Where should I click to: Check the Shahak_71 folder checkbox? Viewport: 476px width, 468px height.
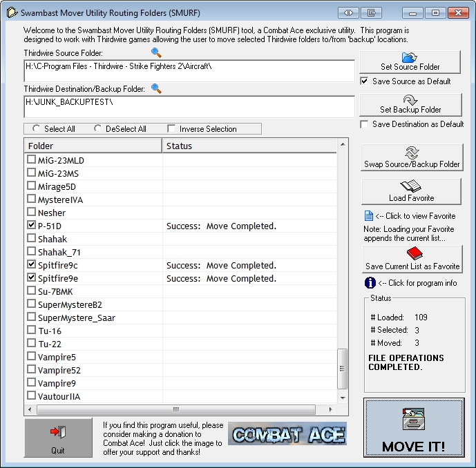31,251
